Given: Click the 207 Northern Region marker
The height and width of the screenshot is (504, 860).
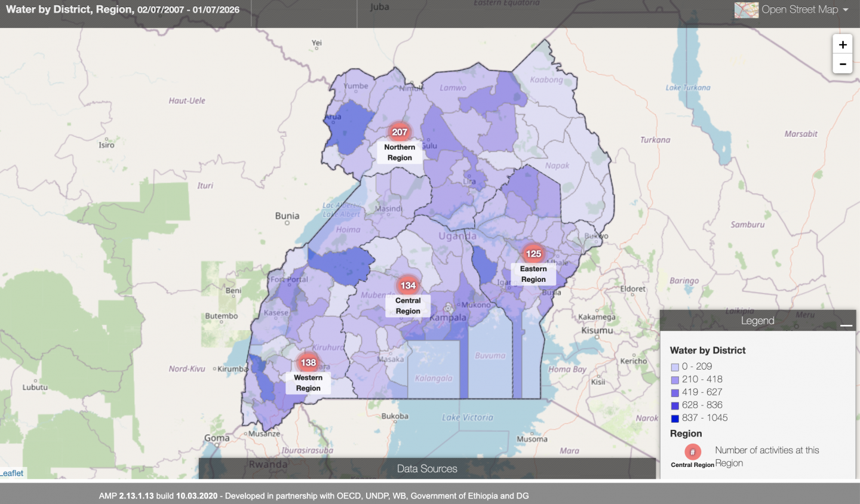Looking at the screenshot, I should 400,132.
